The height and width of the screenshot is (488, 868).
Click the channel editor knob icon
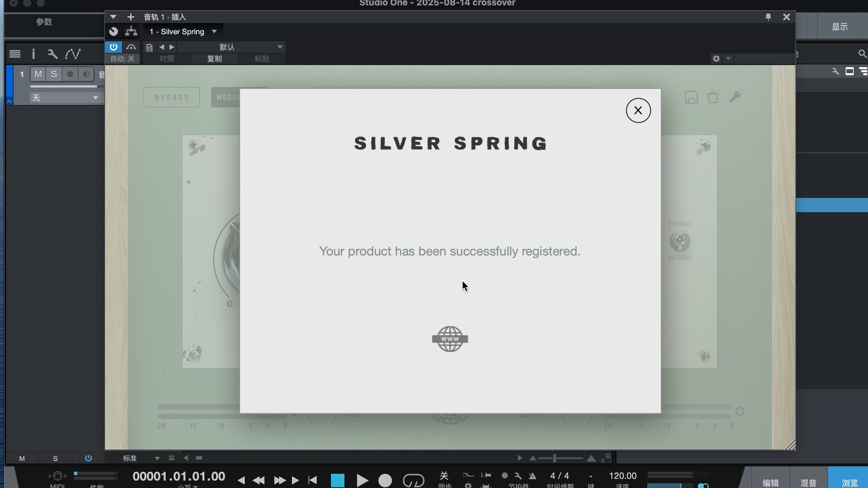pos(113,32)
